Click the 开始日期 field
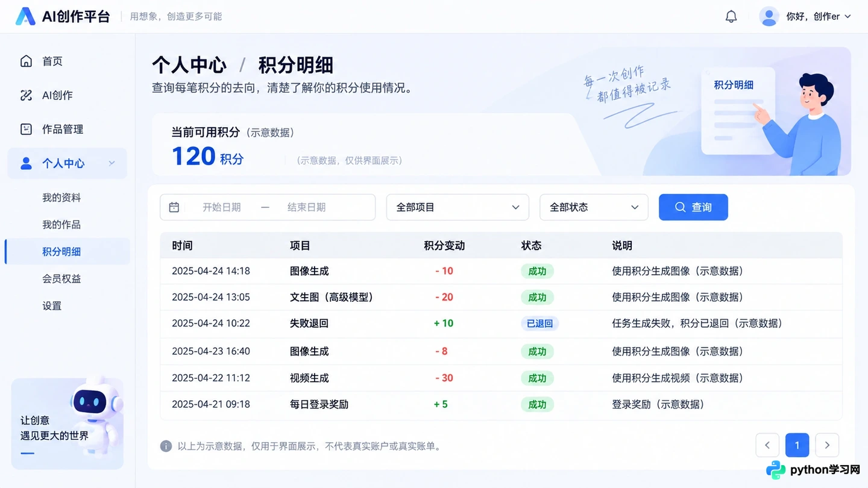The image size is (868, 488). pos(222,207)
